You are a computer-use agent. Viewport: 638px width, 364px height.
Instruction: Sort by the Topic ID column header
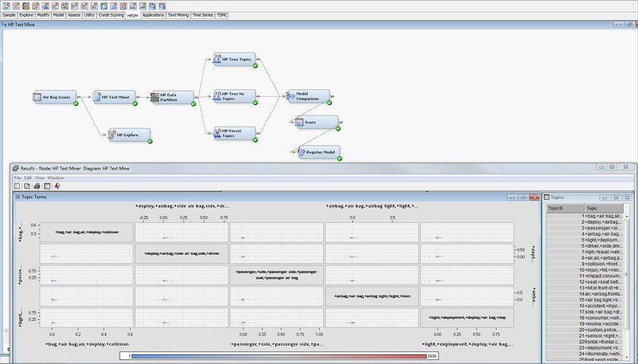click(x=565, y=208)
